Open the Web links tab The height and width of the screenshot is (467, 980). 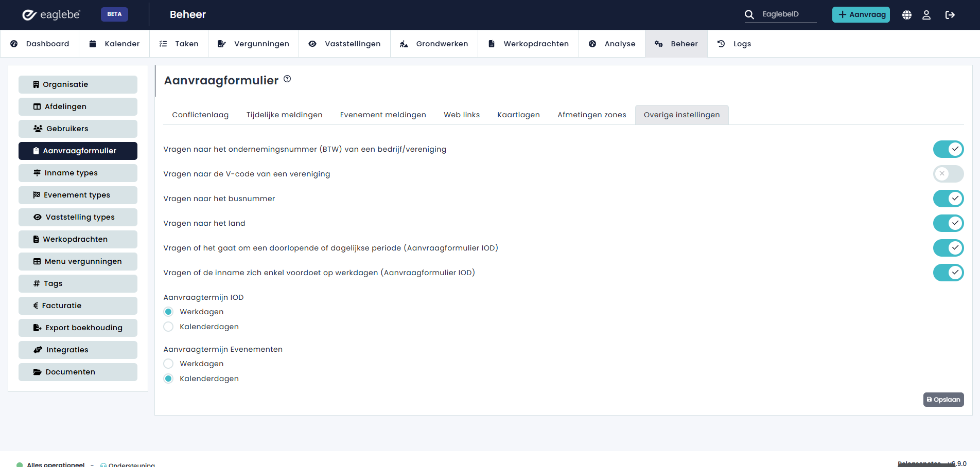point(462,115)
